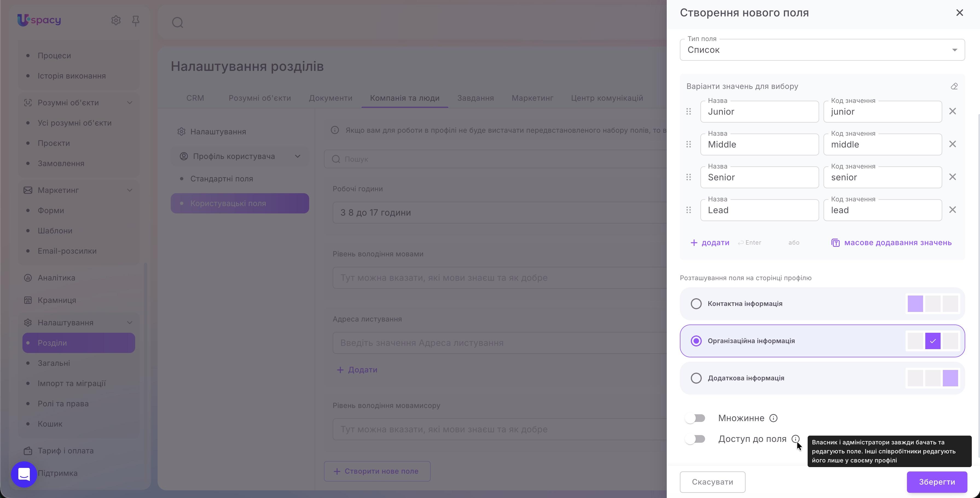The image size is (980, 498).
Task: Click the Код значення field containing middle
Action: tap(883, 144)
